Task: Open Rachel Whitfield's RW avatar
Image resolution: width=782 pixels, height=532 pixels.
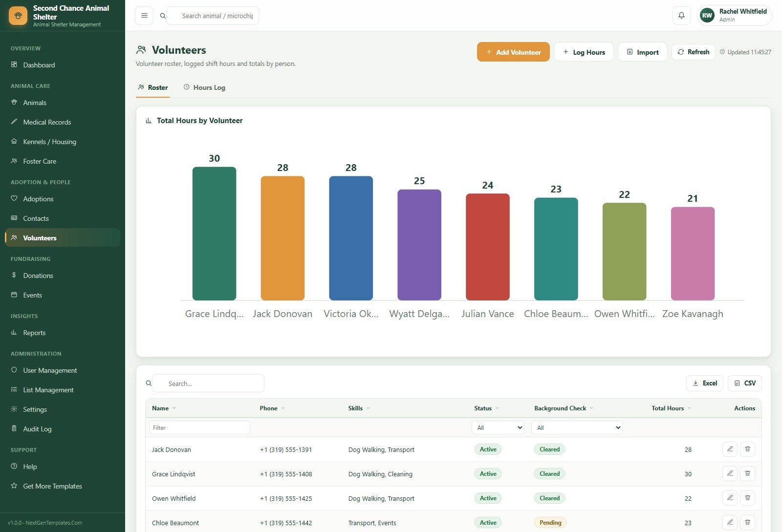Action: pyautogui.click(x=707, y=16)
